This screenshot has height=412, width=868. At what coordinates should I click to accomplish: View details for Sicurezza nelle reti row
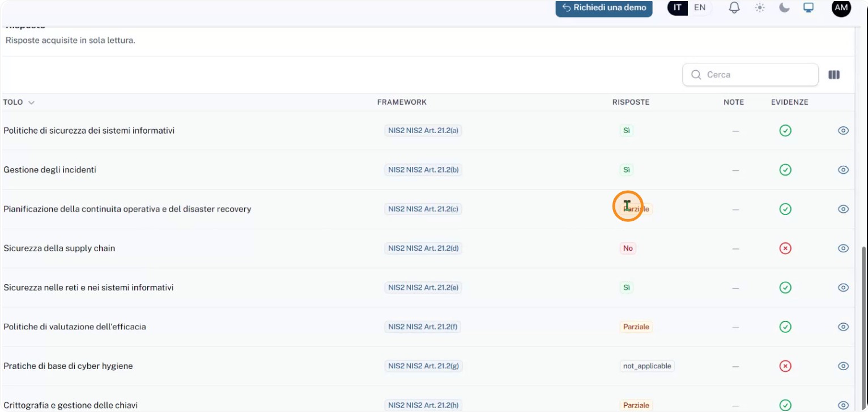(x=843, y=287)
